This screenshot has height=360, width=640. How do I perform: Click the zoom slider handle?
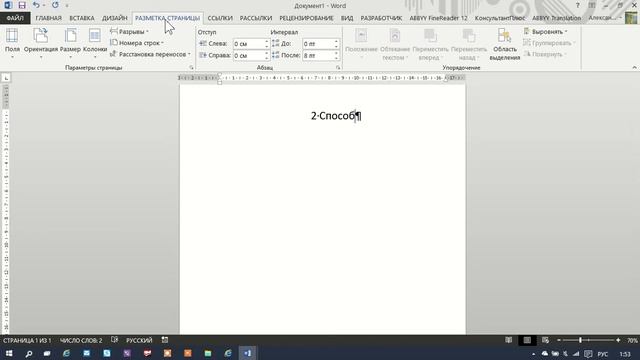[580, 340]
